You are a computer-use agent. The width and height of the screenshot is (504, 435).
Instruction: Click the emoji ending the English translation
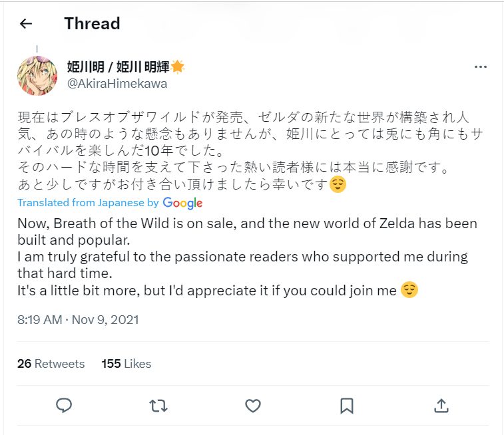[x=409, y=291]
